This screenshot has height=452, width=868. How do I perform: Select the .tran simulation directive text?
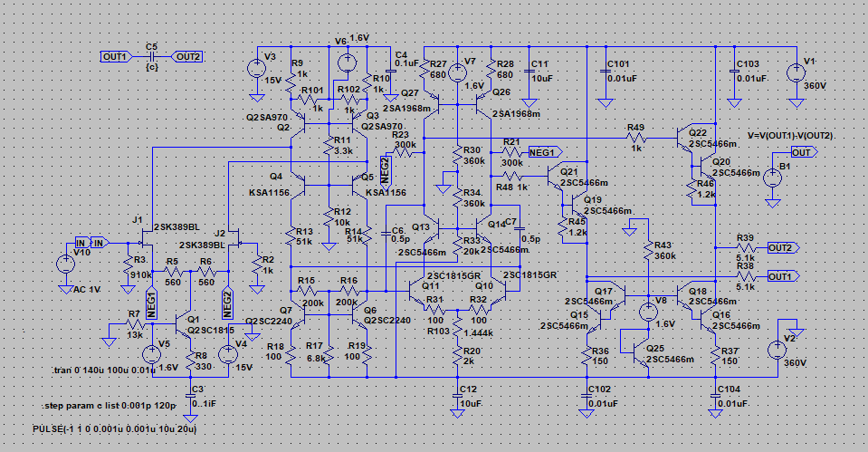click(91, 371)
